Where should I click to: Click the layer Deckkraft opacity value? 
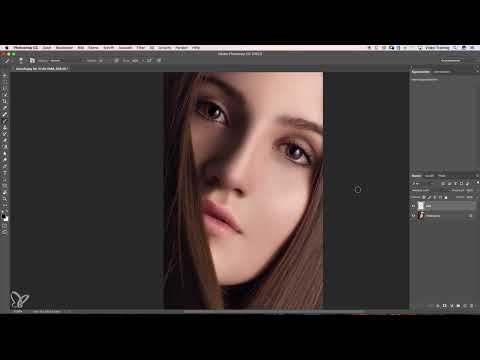(x=469, y=190)
